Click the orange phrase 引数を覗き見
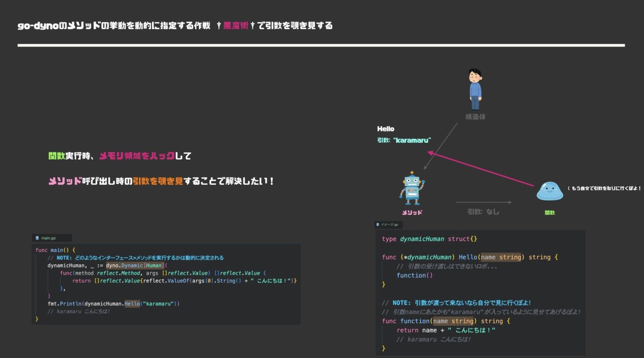The height and width of the screenshot is (358, 644). 158,181
